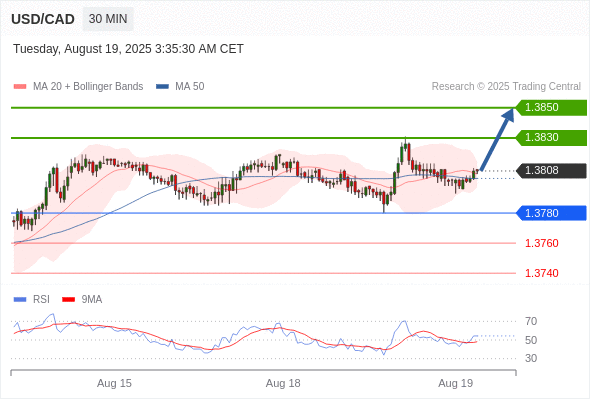
Task: Click the red 1.3740 support label
Action: tap(541, 273)
